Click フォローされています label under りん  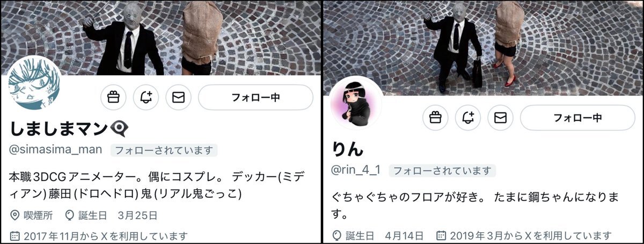(442, 171)
